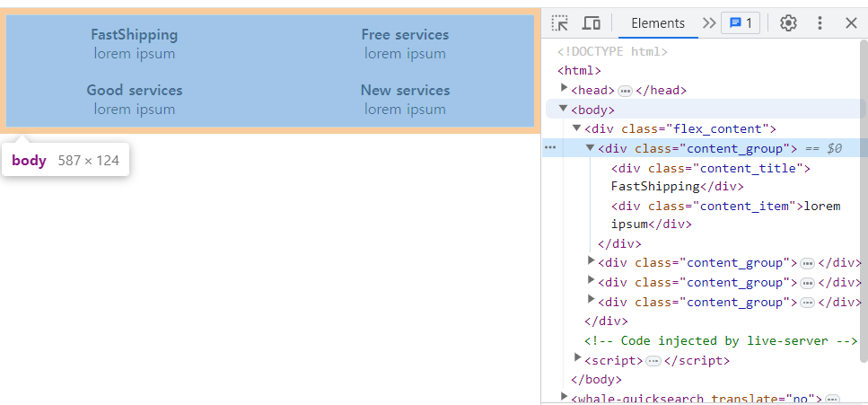868x405 pixels.
Task: Click lorem ipsum under FastShipping
Action: click(135, 54)
